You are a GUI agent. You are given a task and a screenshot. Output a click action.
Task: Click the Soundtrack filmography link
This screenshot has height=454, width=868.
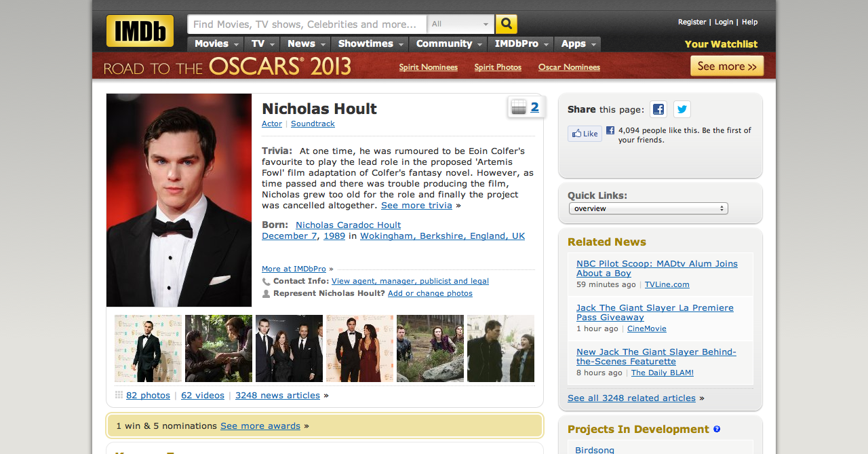click(313, 124)
